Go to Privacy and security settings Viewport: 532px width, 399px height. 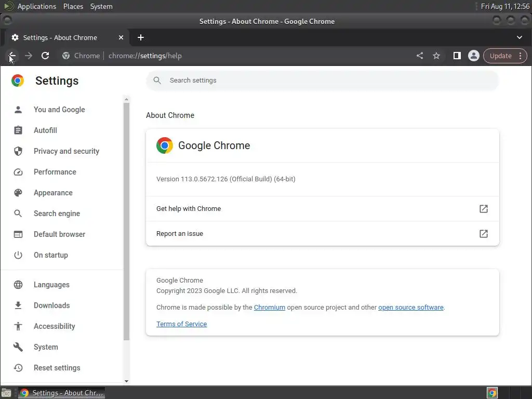click(66, 151)
